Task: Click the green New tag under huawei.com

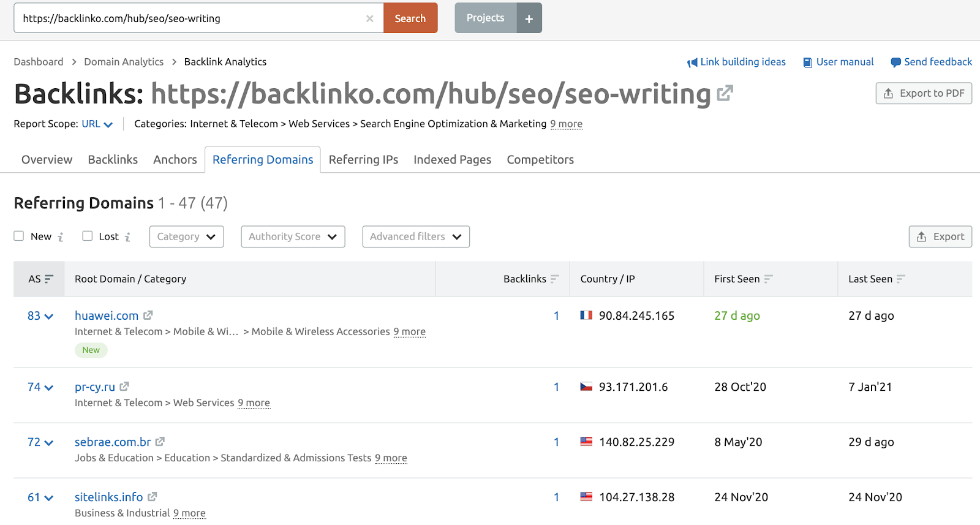Action: (91, 350)
